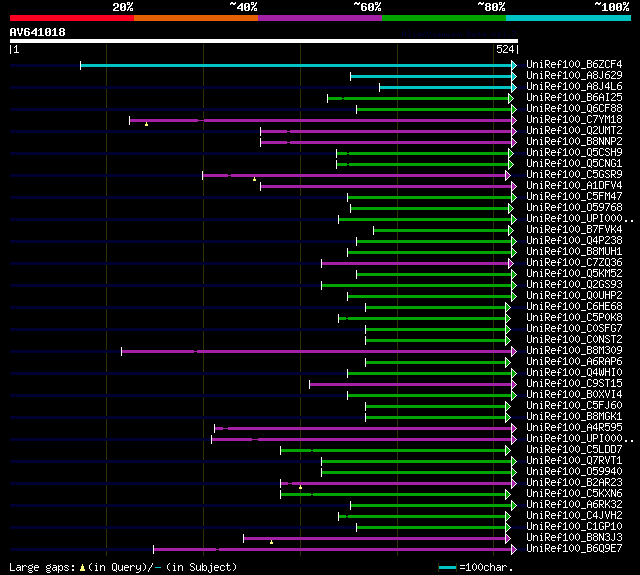
Task: Open hit UniRef100_B6AI25
Action: (x=574, y=98)
